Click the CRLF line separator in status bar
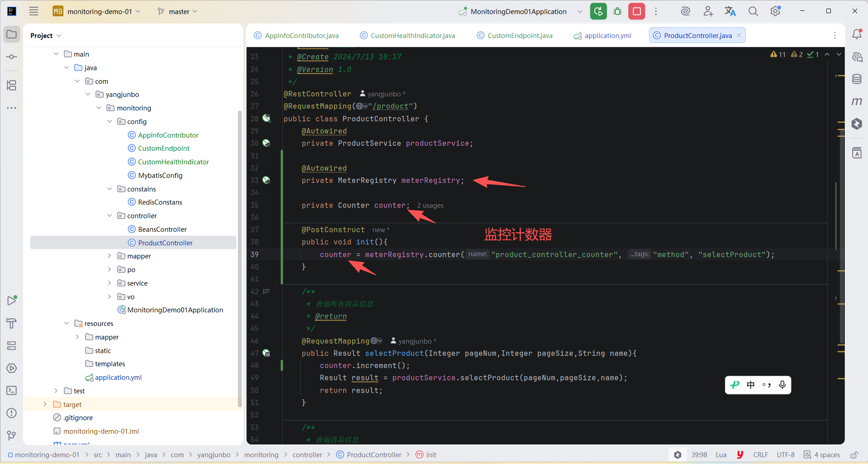Image resolution: width=868 pixels, height=464 pixels. [x=761, y=455]
